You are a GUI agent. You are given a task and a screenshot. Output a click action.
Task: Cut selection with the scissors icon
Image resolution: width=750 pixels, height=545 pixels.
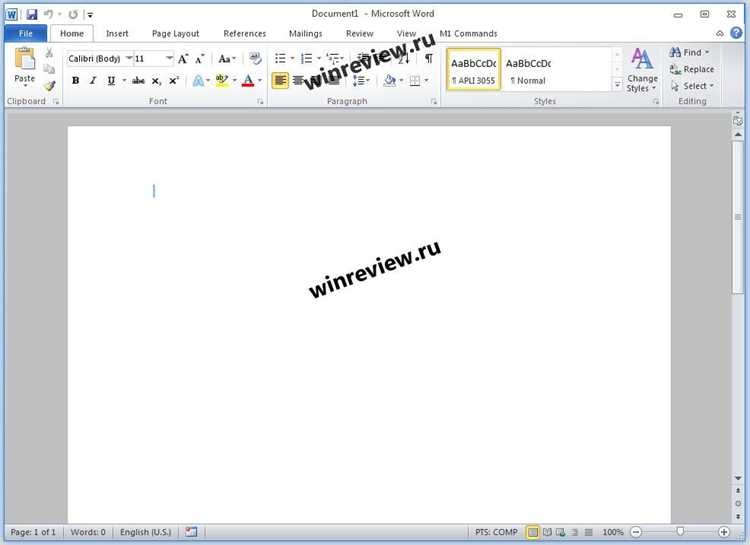point(49,53)
